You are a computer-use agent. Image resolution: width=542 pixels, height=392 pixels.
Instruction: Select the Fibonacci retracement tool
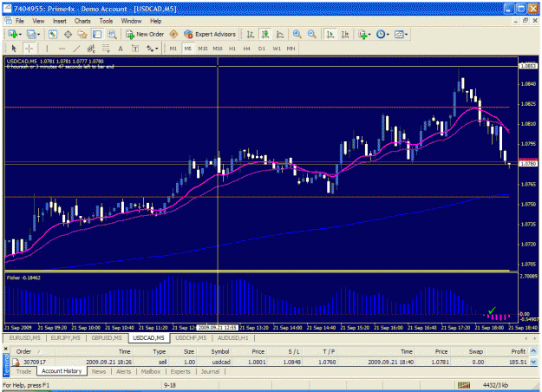106,49
